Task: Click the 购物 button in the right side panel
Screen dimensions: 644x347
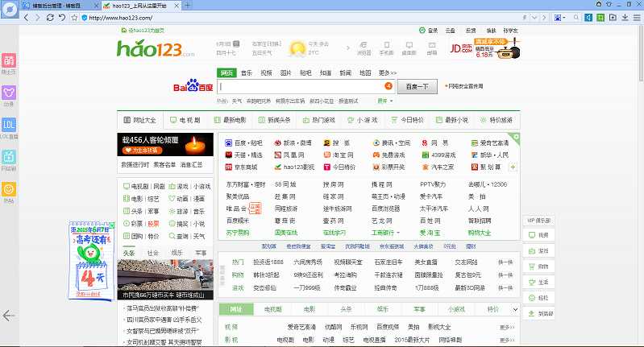Action: point(539,266)
